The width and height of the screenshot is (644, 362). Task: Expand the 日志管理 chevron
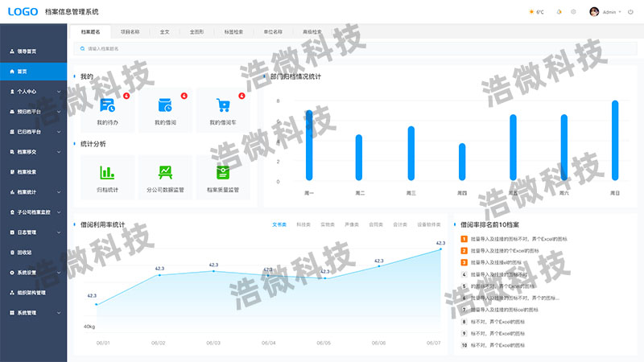click(59, 232)
